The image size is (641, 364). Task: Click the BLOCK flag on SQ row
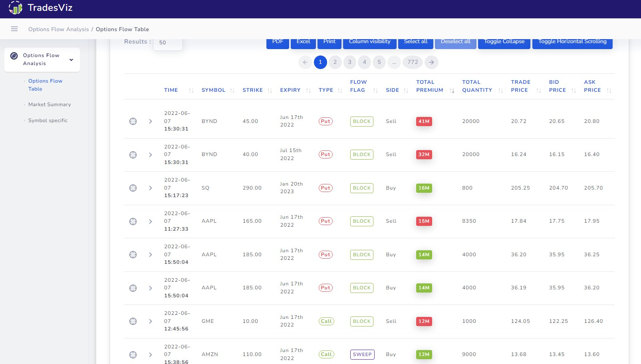tap(362, 188)
